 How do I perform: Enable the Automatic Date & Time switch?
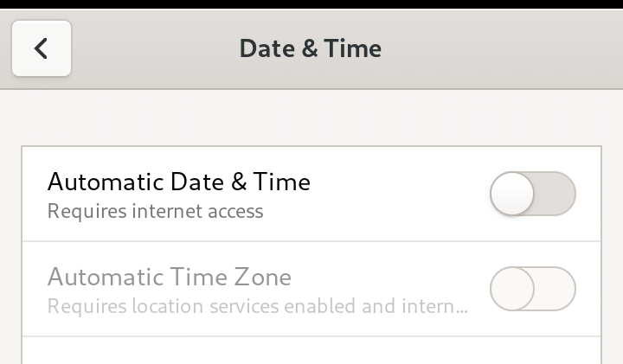(532, 194)
